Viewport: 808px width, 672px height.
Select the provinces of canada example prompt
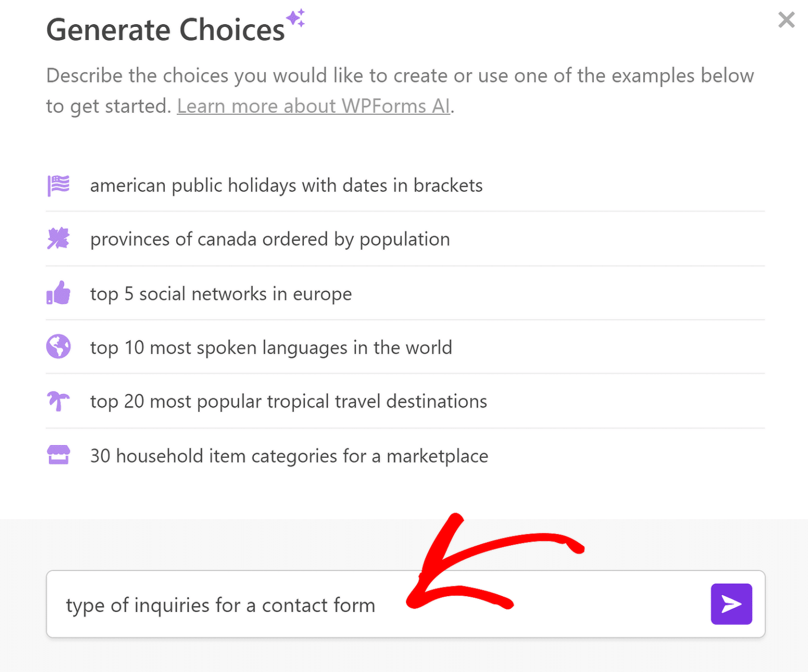coord(269,239)
